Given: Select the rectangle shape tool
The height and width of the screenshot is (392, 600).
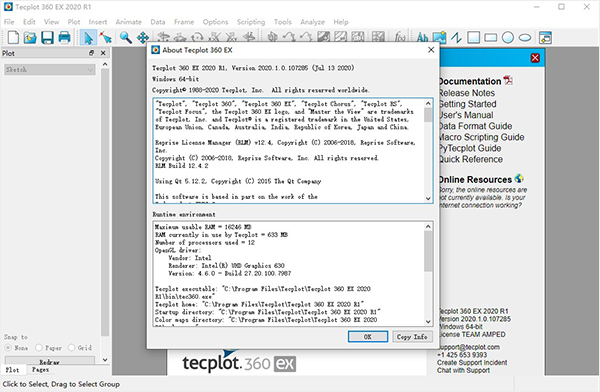Looking at the screenshot, I should (x=491, y=38).
